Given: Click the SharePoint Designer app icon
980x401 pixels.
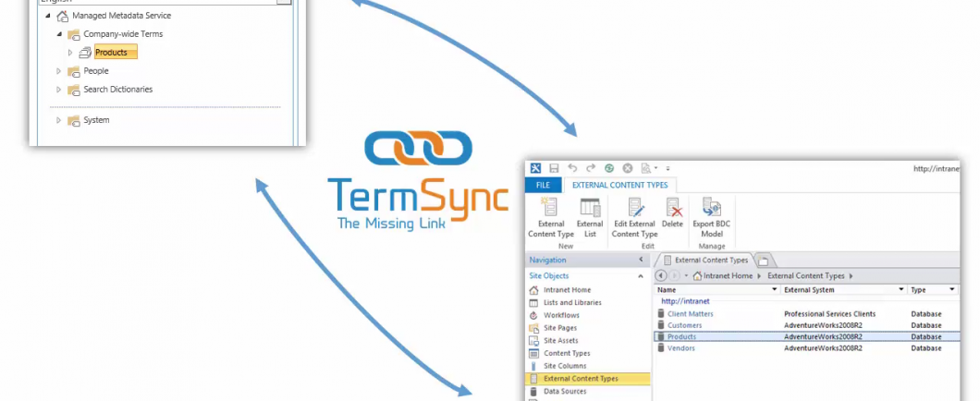Looking at the screenshot, I should pyautogui.click(x=535, y=168).
